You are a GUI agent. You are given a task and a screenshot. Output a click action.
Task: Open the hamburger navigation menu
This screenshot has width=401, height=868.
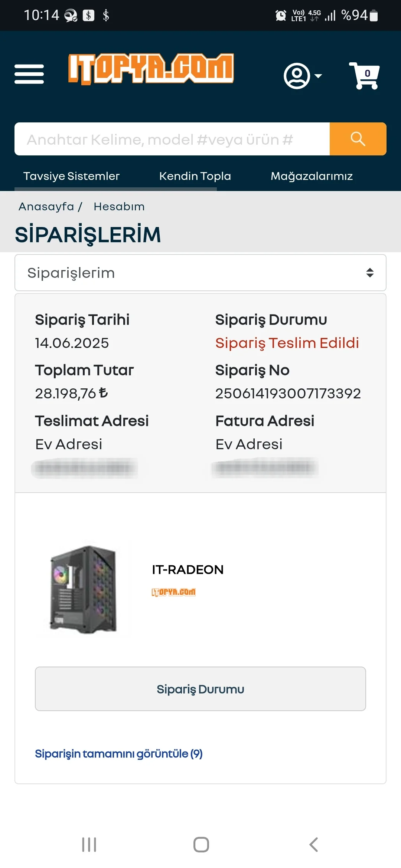pyautogui.click(x=29, y=74)
